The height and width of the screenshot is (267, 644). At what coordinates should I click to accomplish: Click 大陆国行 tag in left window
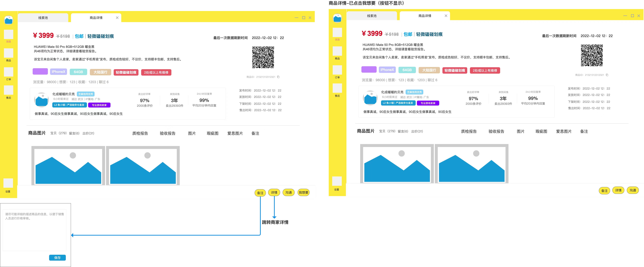[x=100, y=72]
